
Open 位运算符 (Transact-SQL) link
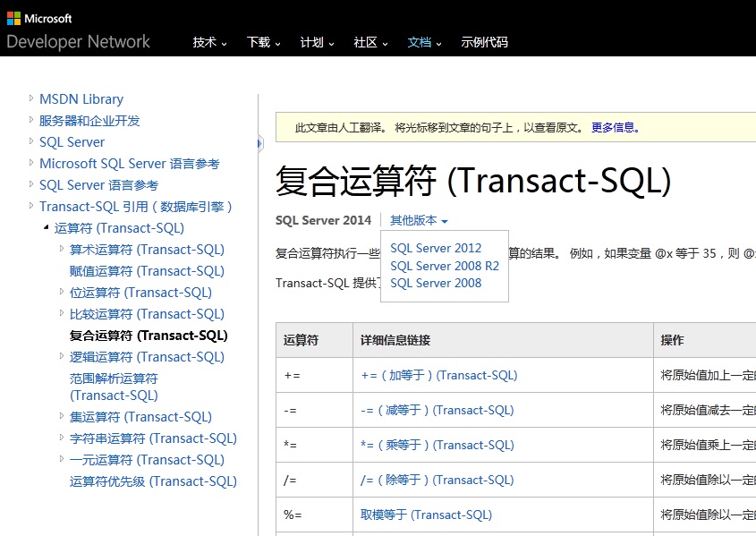pos(140,293)
